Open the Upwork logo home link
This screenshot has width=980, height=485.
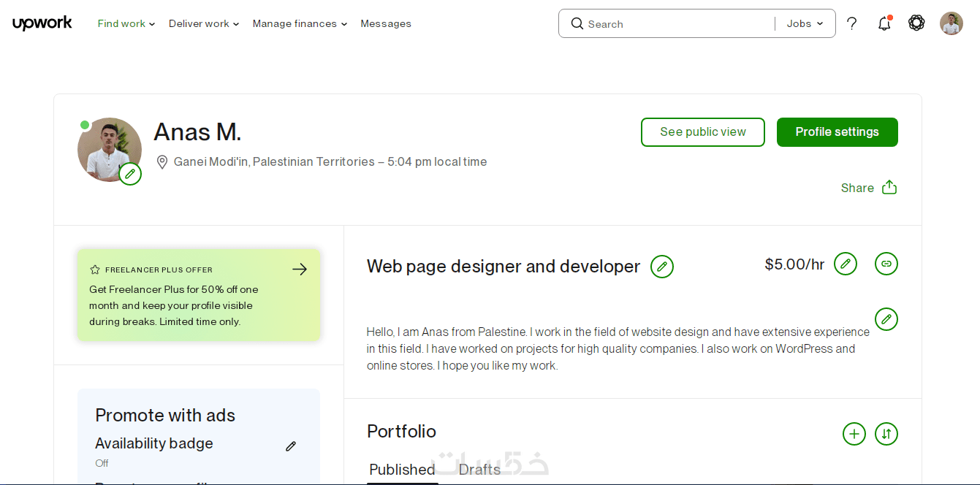pos(42,23)
